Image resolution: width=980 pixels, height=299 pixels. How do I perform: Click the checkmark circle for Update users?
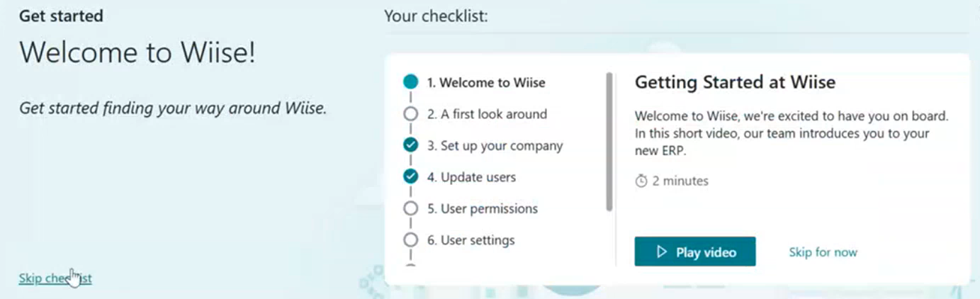click(x=410, y=177)
